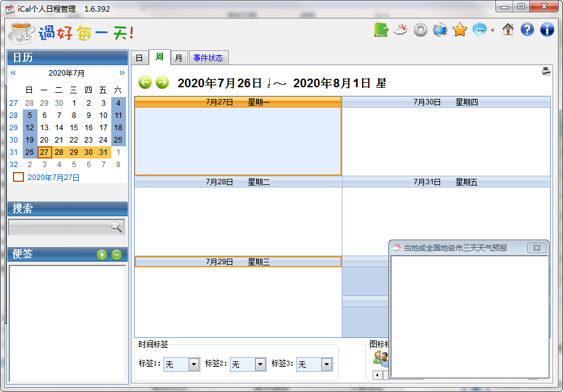563x392 pixels.
Task: Click the left scroll arrow under icon tags
Action: (377, 375)
